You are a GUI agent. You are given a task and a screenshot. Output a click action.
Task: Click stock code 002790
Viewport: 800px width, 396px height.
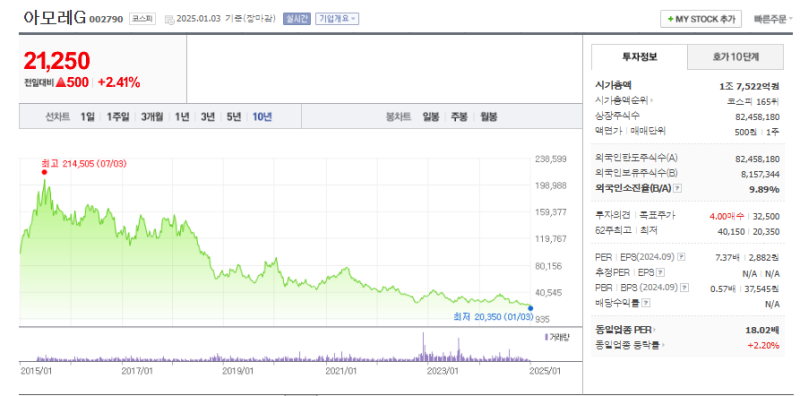point(106,19)
